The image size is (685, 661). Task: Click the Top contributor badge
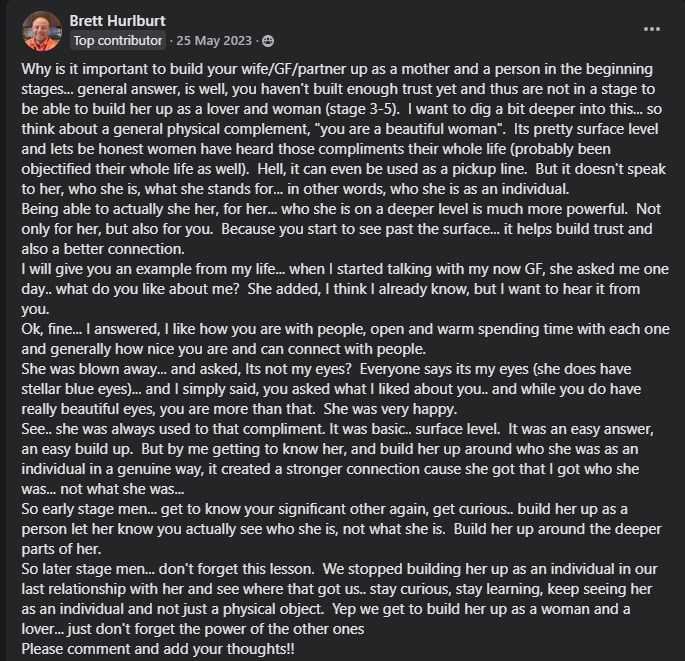(x=118, y=41)
